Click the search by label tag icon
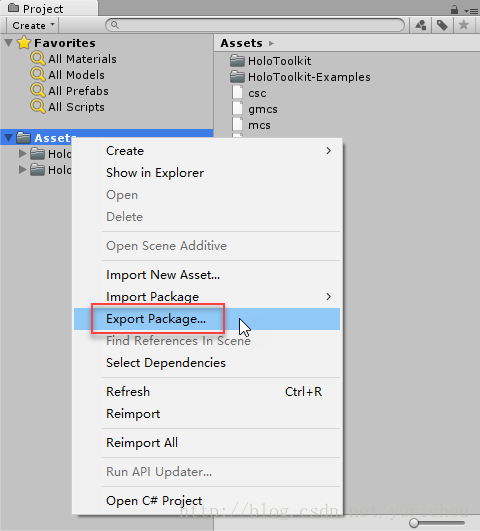This screenshot has height=531, width=480. pos(442,25)
